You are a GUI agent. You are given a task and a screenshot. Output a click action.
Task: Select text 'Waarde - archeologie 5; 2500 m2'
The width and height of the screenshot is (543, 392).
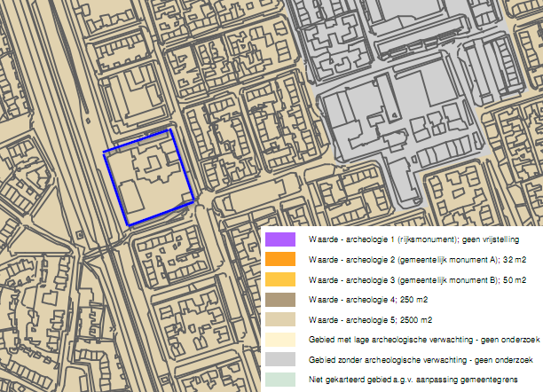tap(371, 320)
